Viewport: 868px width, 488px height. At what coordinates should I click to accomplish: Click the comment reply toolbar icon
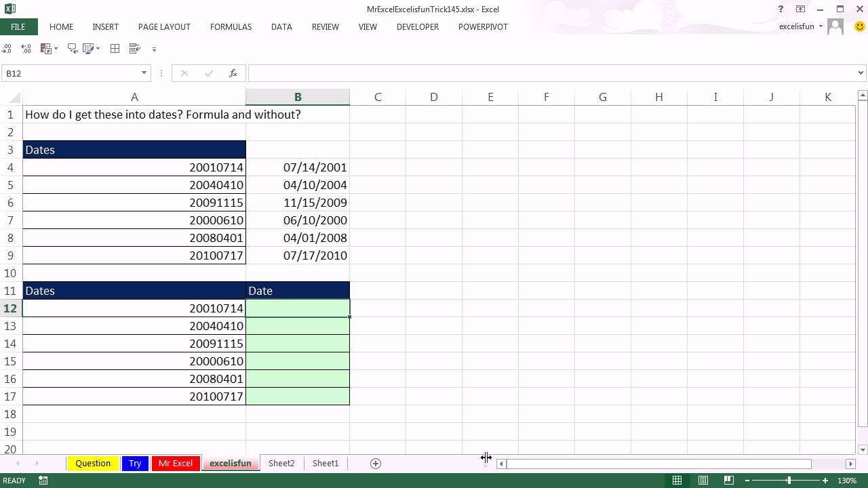pyautogui.click(x=73, y=49)
